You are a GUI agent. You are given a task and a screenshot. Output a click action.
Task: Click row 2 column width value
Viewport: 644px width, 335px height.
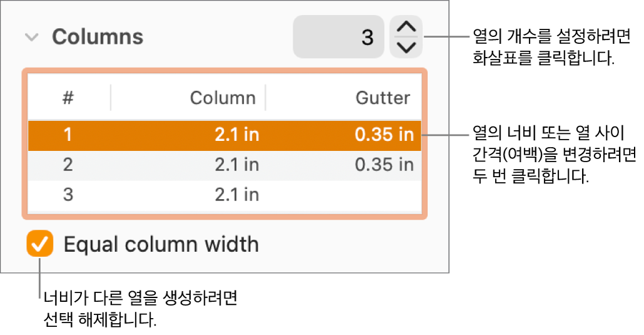(x=237, y=165)
